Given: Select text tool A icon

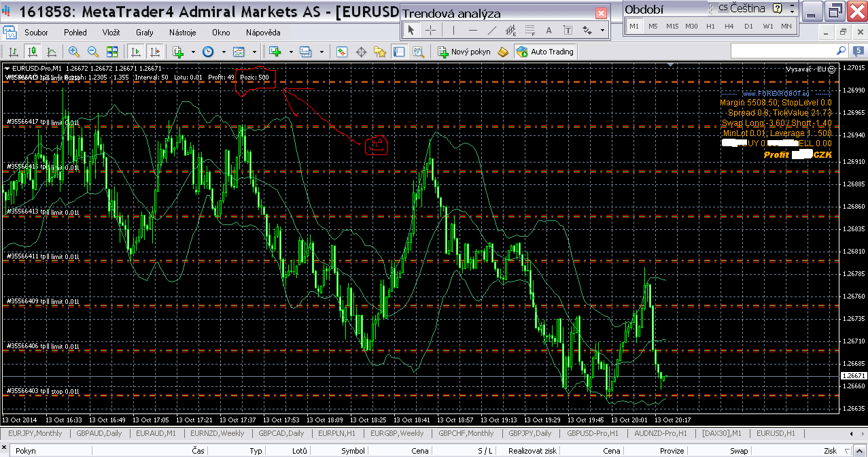Looking at the screenshot, I should pos(549,30).
